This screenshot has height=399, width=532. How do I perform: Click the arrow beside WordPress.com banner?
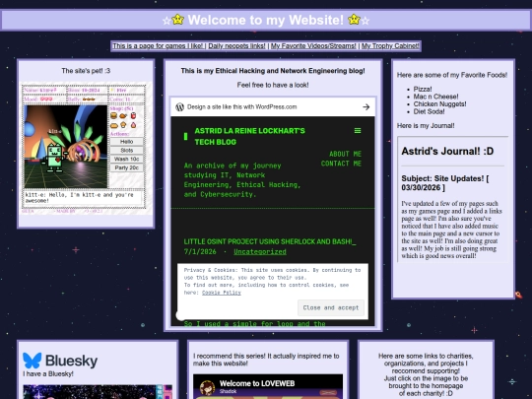click(366, 106)
